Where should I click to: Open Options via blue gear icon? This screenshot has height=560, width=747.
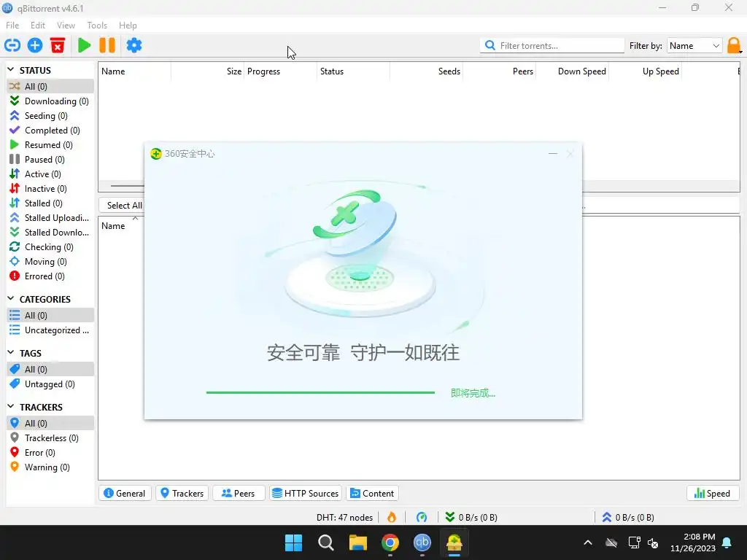(134, 45)
